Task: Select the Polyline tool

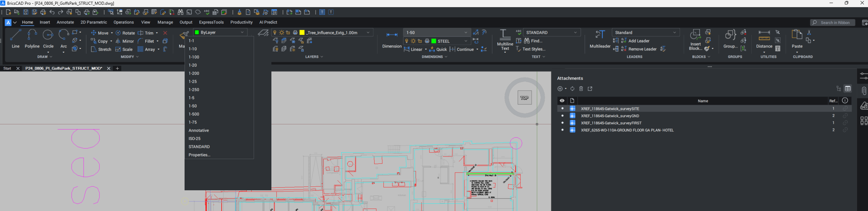Action: click(32, 35)
